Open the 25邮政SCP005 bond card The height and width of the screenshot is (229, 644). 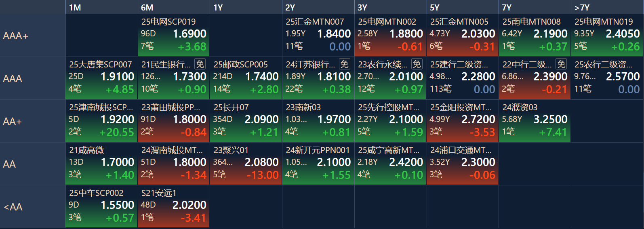[x=246, y=78]
